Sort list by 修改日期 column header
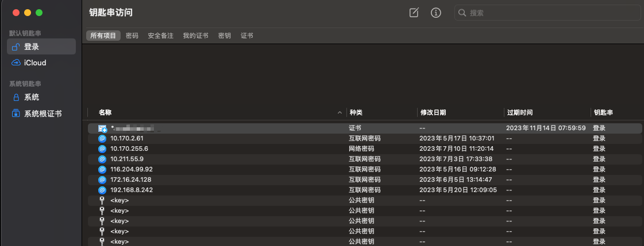 click(x=433, y=112)
